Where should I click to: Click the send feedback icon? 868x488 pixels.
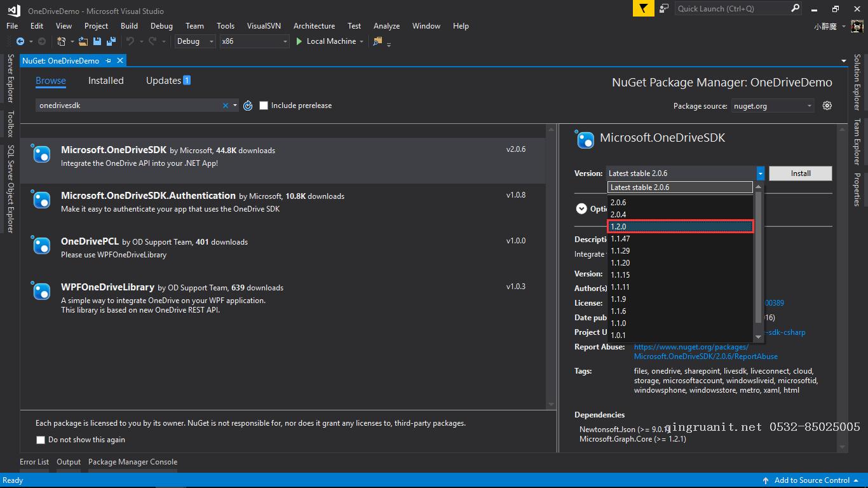pyautogui.click(x=664, y=8)
